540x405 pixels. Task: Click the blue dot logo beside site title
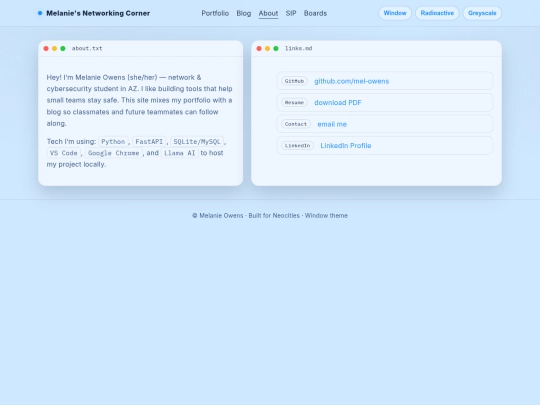pos(40,13)
